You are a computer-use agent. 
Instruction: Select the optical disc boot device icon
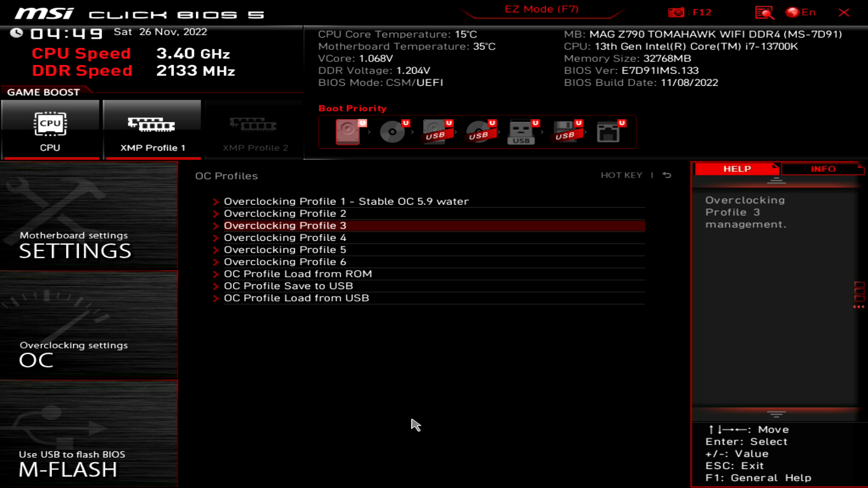click(392, 131)
